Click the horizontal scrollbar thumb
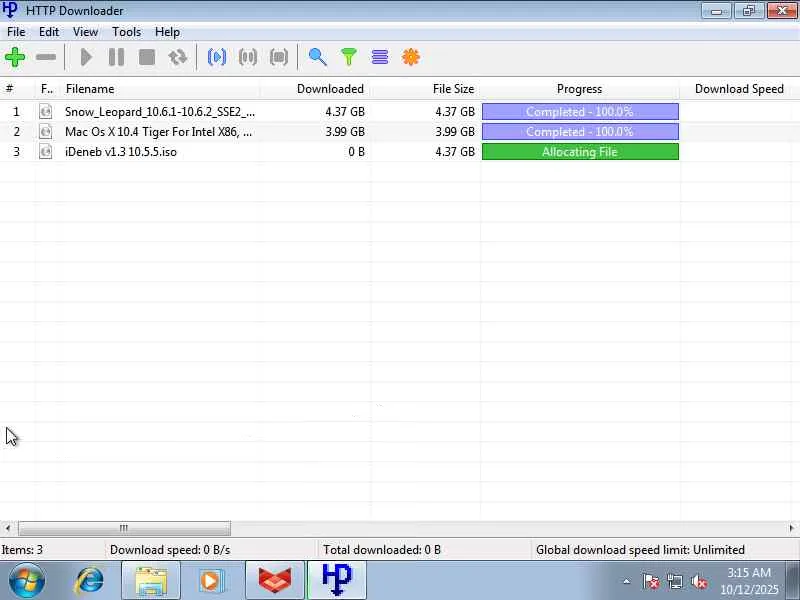Screen dimensions: 800x600 (x=124, y=528)
